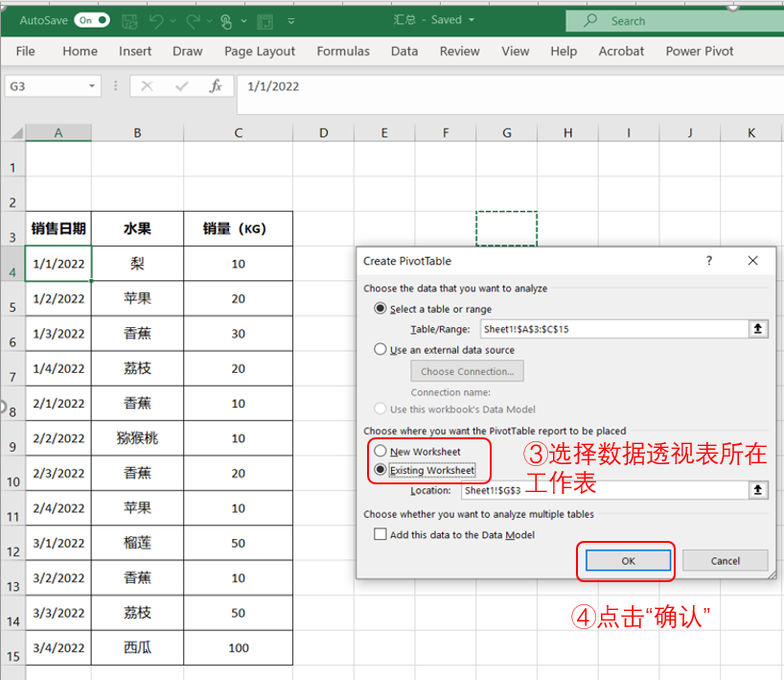Image resolution: width=784 pixels, height=680 pixels.
Task: Click the 销量（KG）header cell
Action: tap(238, 228)
